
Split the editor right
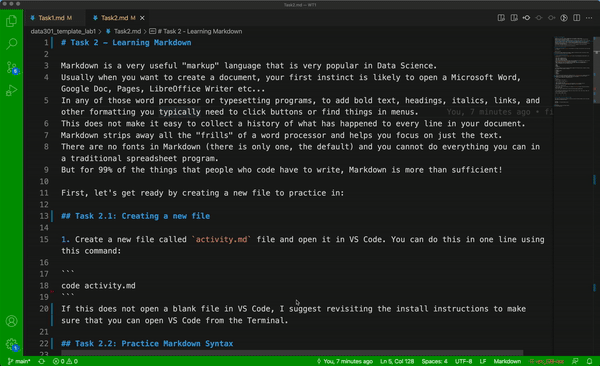pyautogui.click(x=576, y=18)
